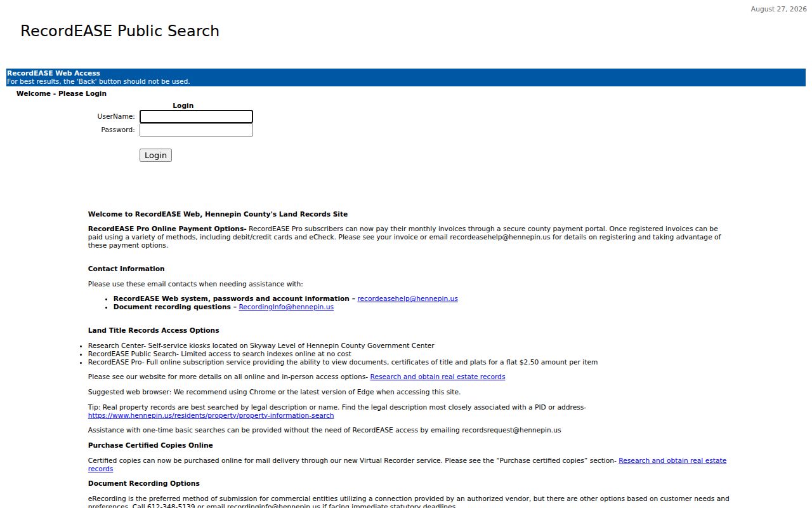Open the link after 'Purchase certified copies' section
The height and width of the screenshot is (508, 812).
pyautogui.click(x=672, y=460)
